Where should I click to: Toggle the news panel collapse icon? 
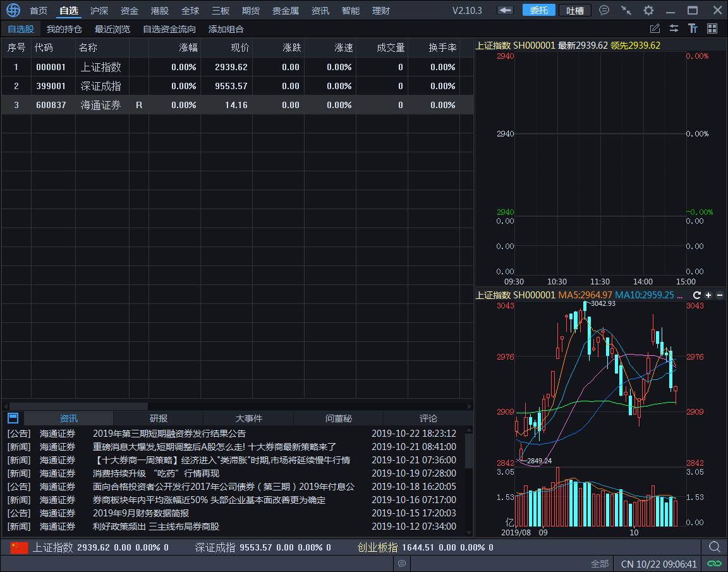click(x=13, y=418)
